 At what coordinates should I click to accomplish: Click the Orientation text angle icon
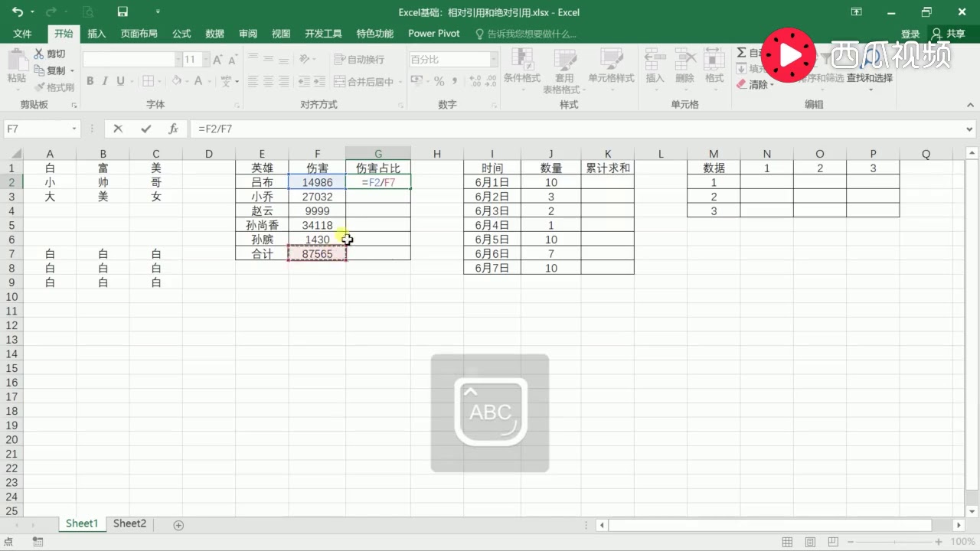tap(305, 60)
